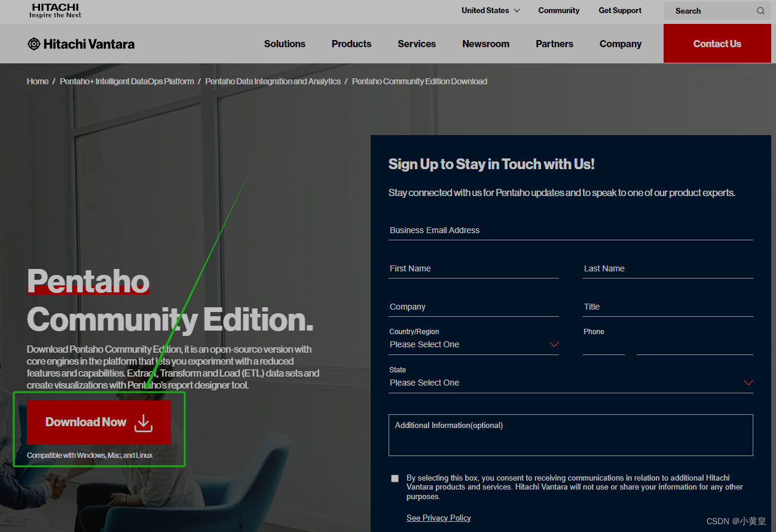Open Pentaho Data Integration and Analytics breadcrumb
Viewport: 776px width, 532px height.
coord(273,81)
